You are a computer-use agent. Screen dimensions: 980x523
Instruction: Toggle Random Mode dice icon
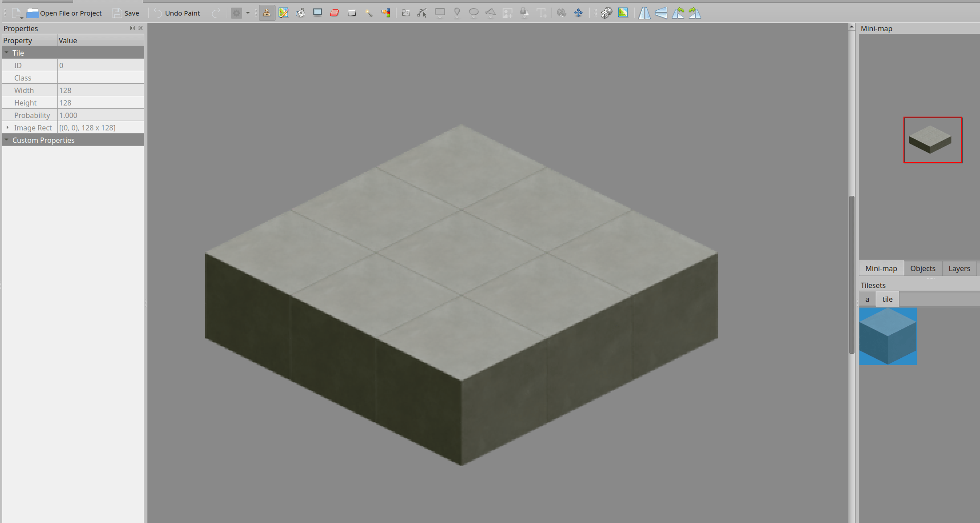click(x=606, y=13)
